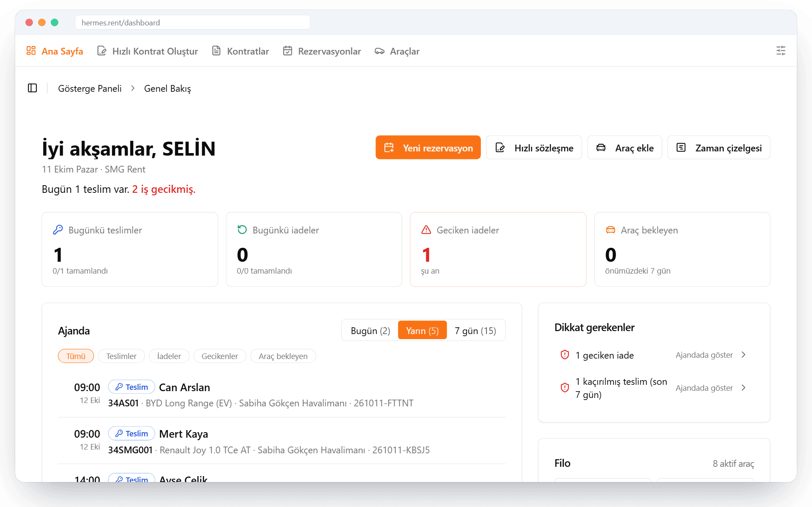Click the Kontratlar document icon

point(216,51)
